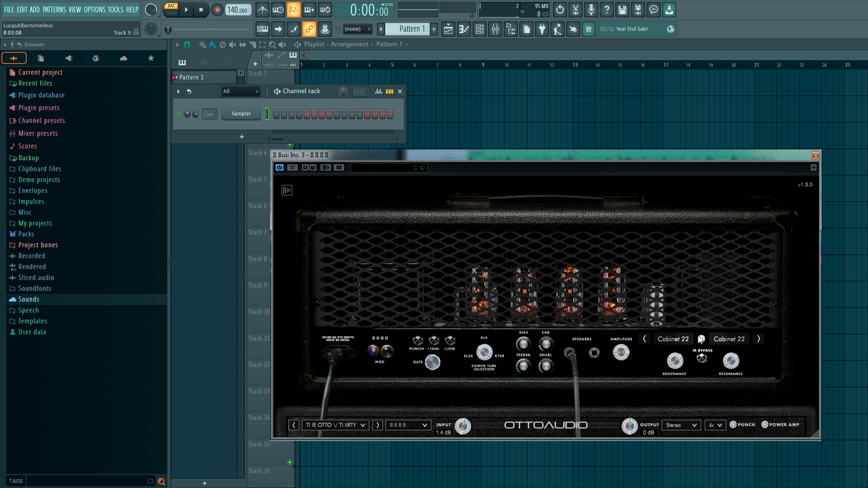The width and height of the screenshot is (868, 488).
Task: Save project with the floppy disk icon
Action: pos(622,10)
